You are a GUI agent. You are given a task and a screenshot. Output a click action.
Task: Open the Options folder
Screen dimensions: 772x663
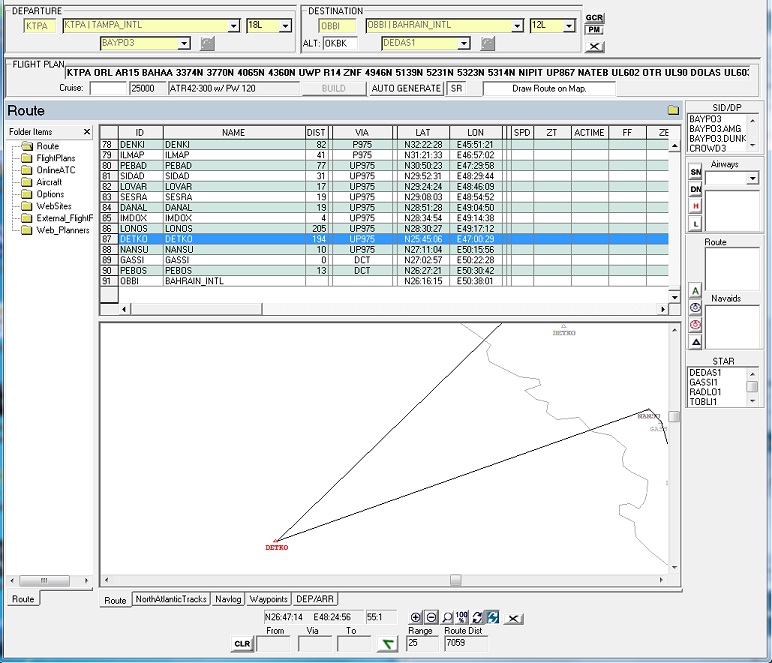click(50, 194)
